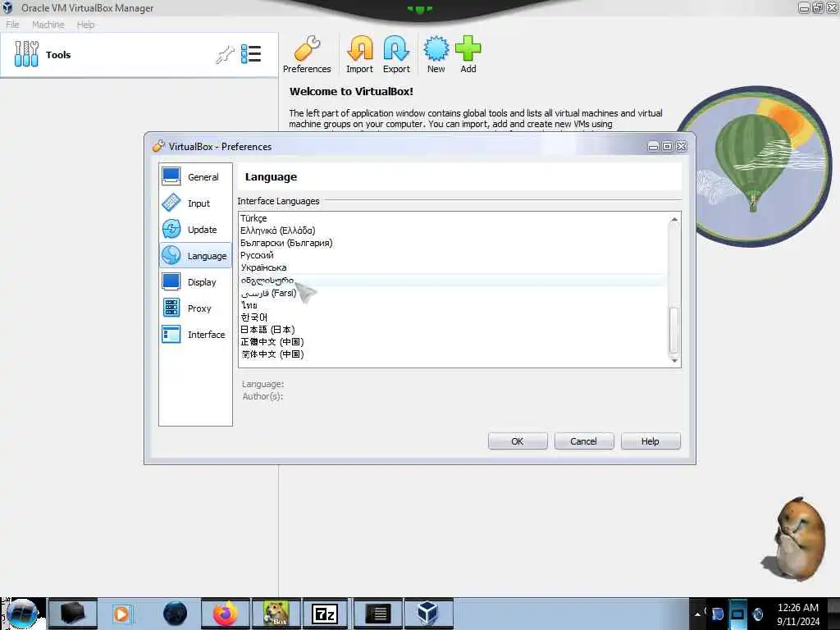Click the language list scrollbar thumb
Viewport: 840px width, 630px height.
coord(674,330)
